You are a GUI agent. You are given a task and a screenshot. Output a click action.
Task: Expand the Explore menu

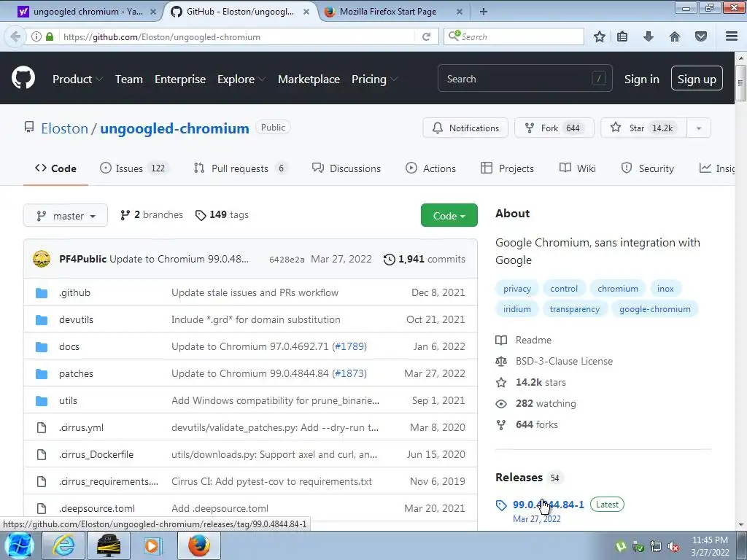click(x=241, y=79)
